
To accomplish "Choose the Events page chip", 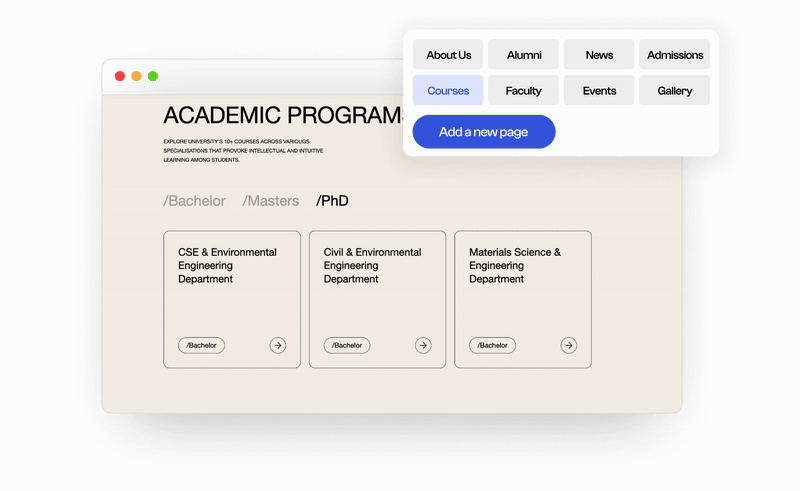I will [599, 90].
